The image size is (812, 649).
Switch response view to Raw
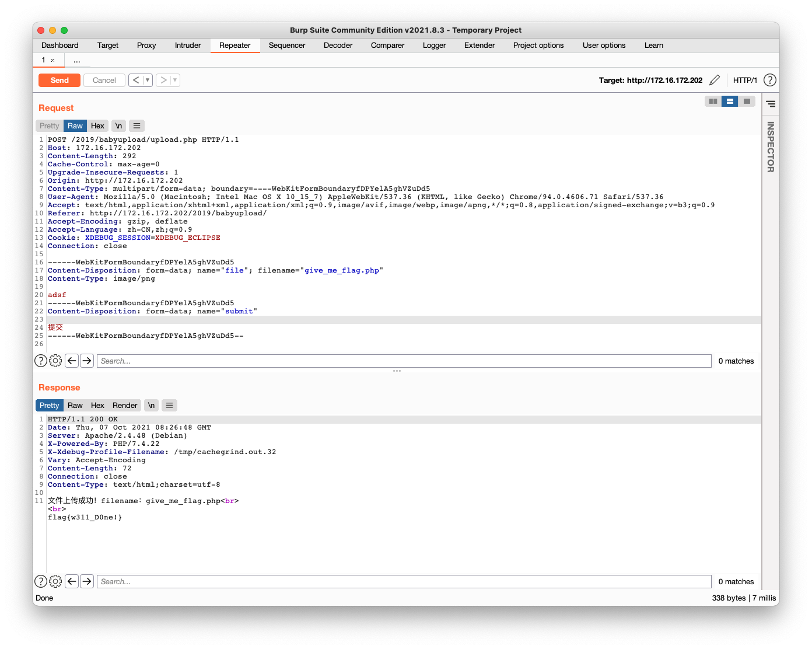pos(75,405)
